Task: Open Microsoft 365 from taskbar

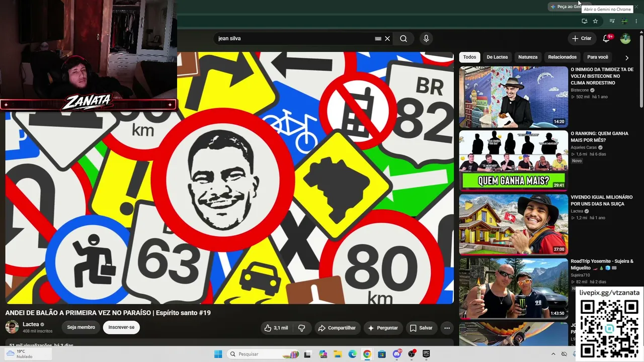Action: point(323,354)
